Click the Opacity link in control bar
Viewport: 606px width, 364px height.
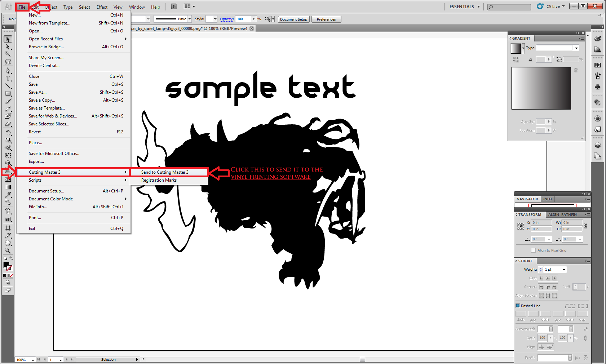227,19
